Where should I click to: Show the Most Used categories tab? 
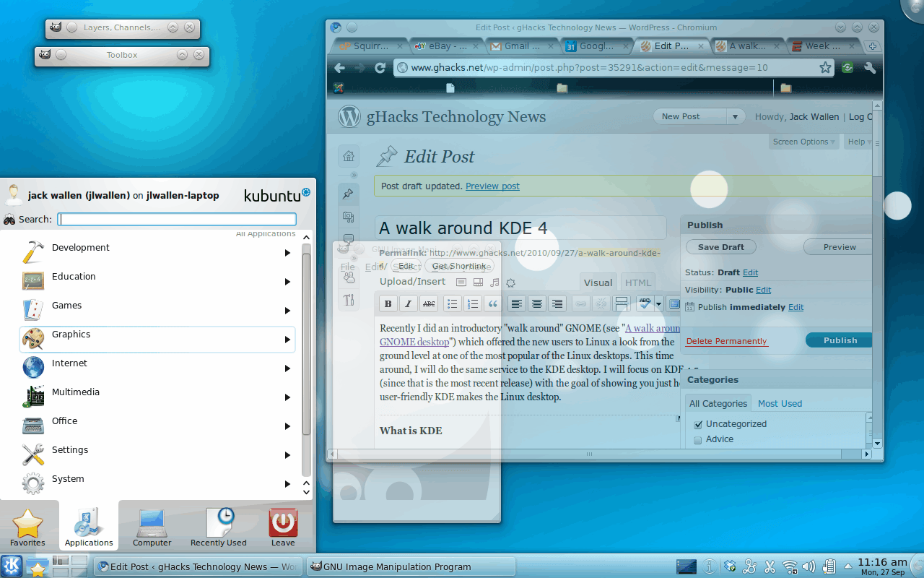tap(780, 403)
